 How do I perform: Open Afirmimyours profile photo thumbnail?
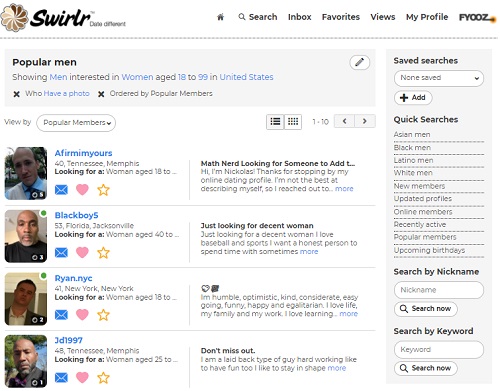tap(26, 173)
